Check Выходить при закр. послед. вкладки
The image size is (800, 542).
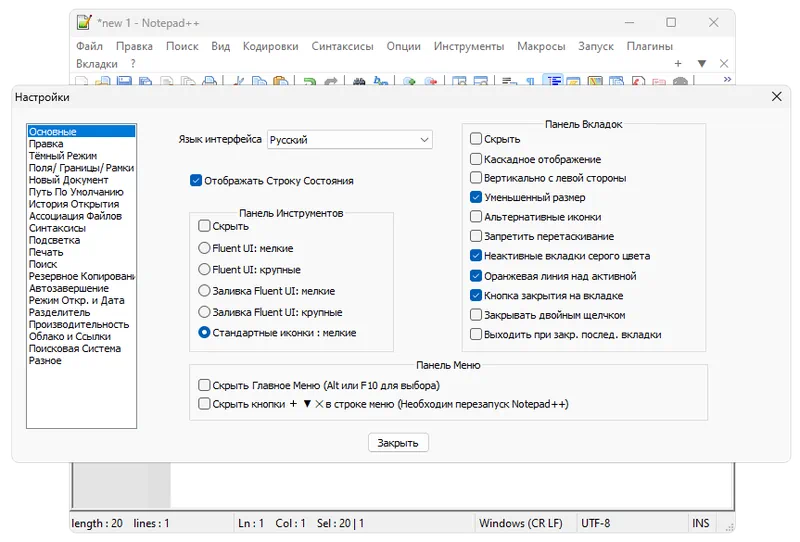click(476, 334)
